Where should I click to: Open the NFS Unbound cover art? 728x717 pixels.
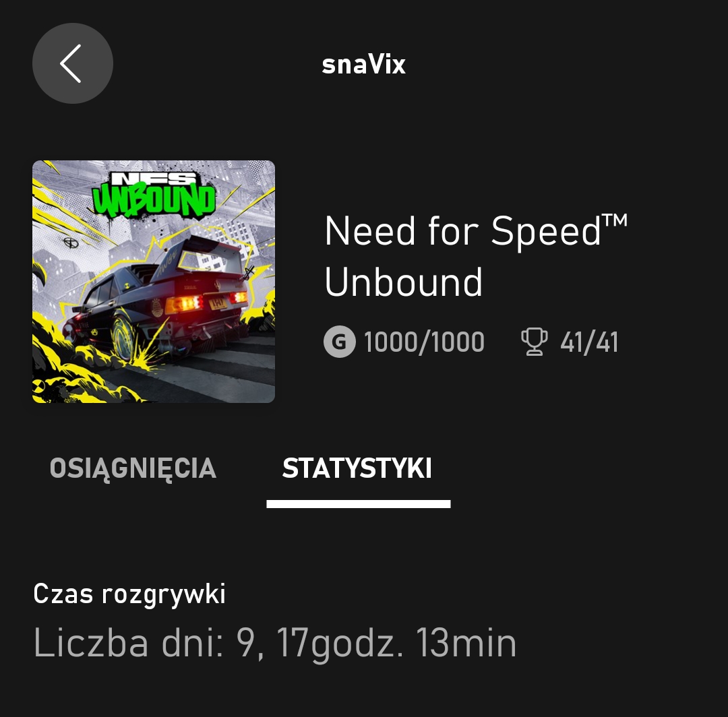pyautogui.click(x=154, y=282)
